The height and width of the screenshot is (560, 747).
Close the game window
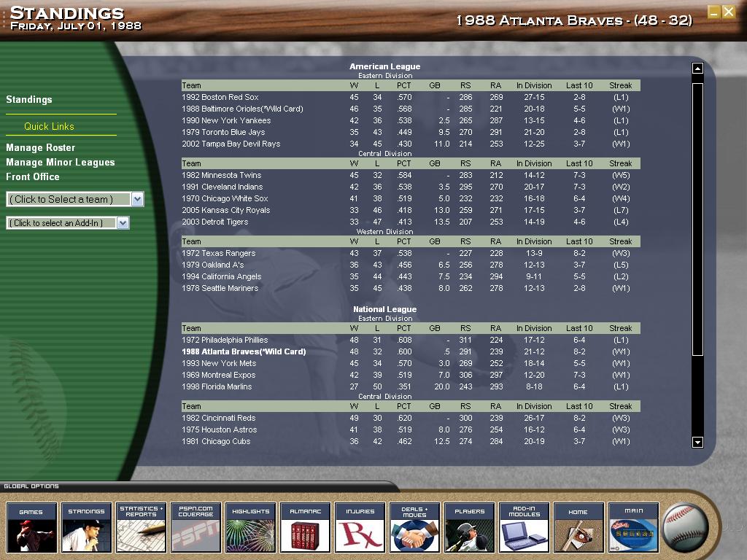point(729,12)
